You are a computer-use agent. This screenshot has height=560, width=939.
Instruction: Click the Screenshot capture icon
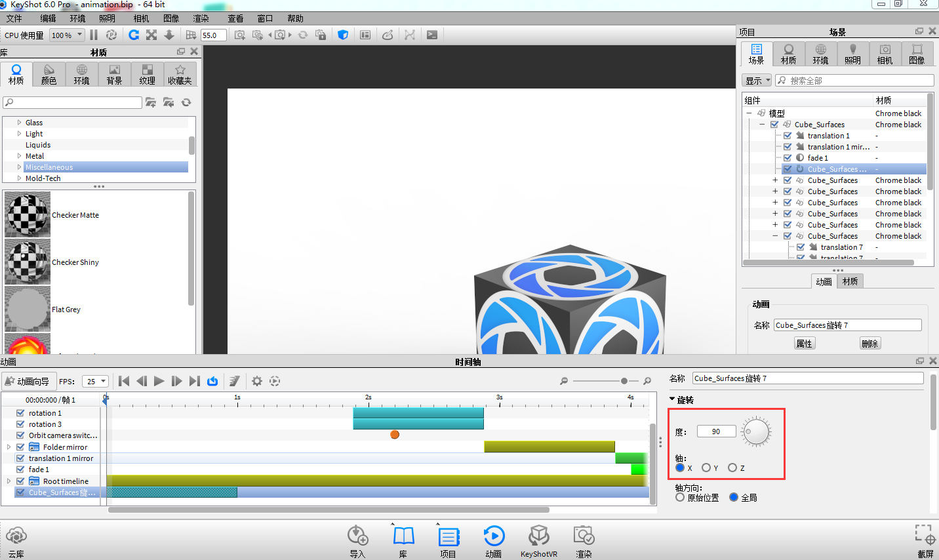[925, 535]
